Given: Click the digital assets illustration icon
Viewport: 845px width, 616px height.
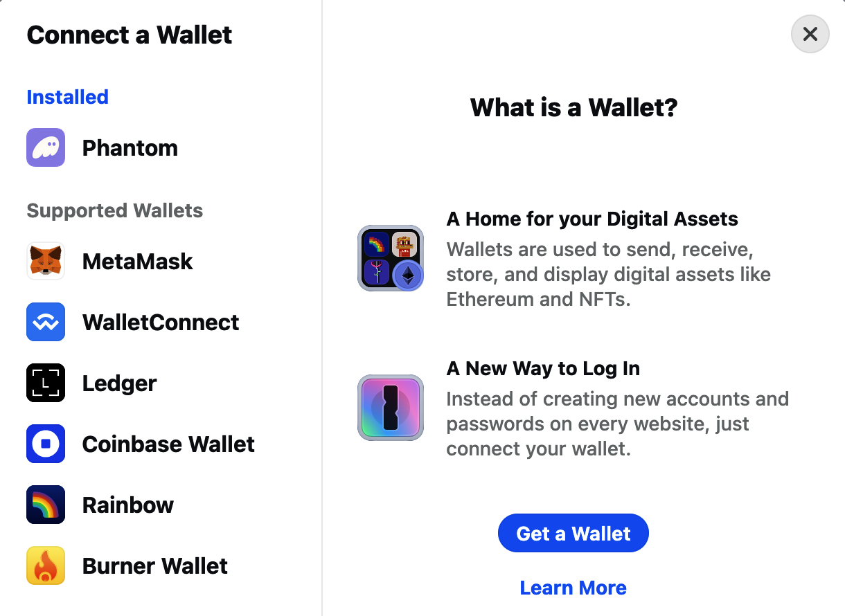Looking at the screenshot, I should [x=390, y=258].
